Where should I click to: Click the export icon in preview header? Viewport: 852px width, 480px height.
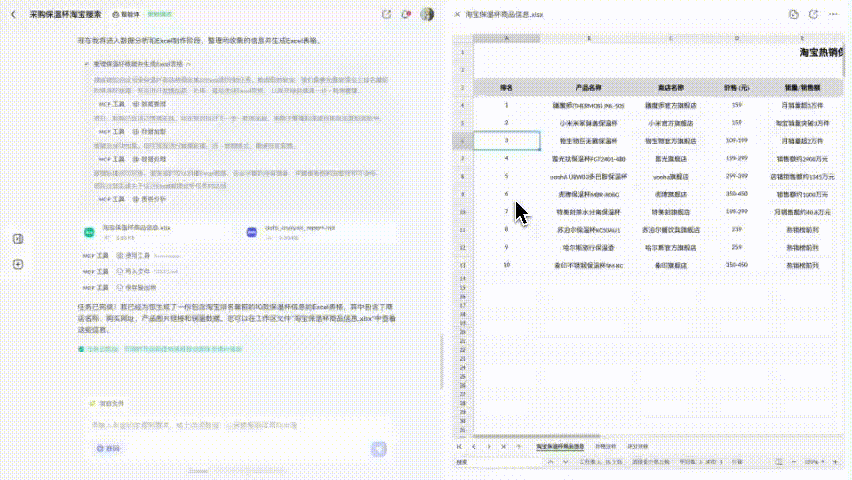click(x=813, y=15)
